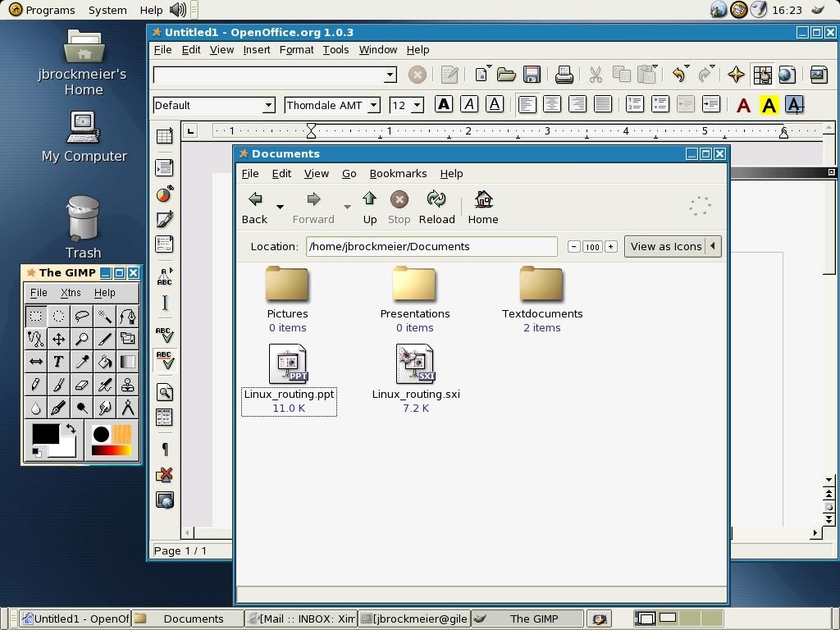Viewport: 840px width, 630px height.
Task: Select the Text tool in GIMP toolbox
Action: click(x=58, y=362)
